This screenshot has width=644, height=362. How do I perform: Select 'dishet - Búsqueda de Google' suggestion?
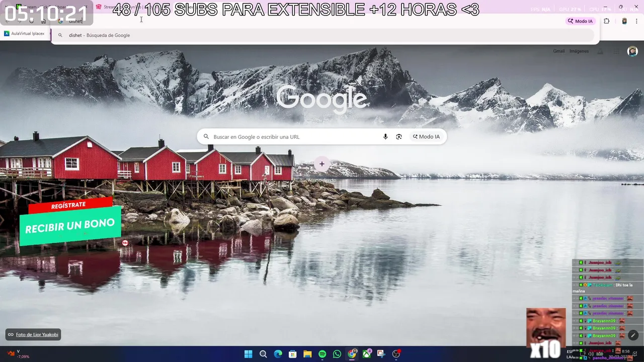coord(322,35)
